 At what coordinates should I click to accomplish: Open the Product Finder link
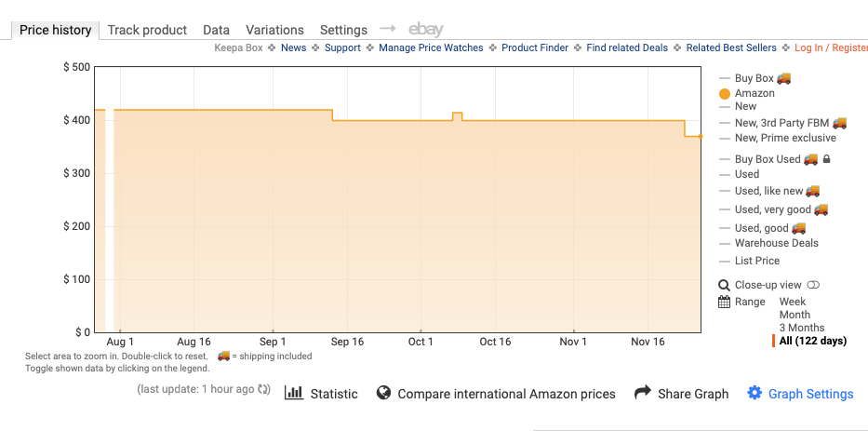pos(535,47)
